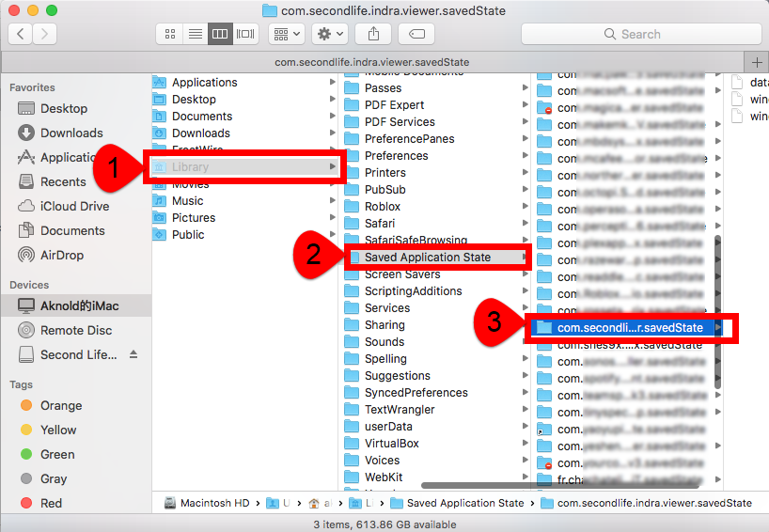Viewport: 769px width, 532px height.
Task: Select iCloud Drive in the sidebar
Action: [74, 206]
